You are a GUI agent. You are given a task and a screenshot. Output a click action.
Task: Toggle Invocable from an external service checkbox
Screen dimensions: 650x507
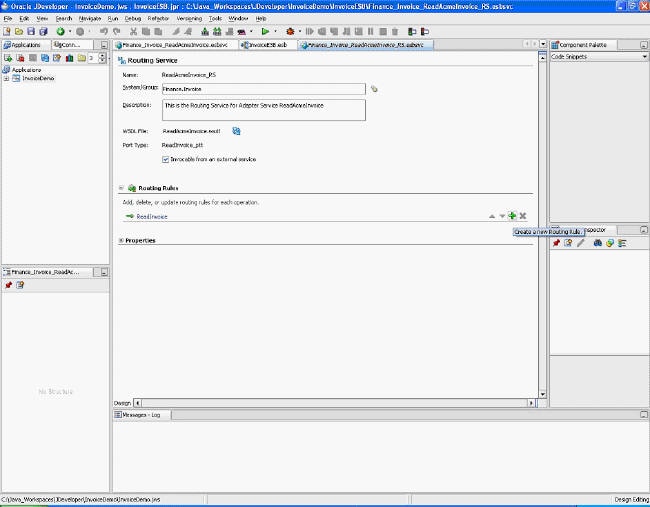[165, 159]
